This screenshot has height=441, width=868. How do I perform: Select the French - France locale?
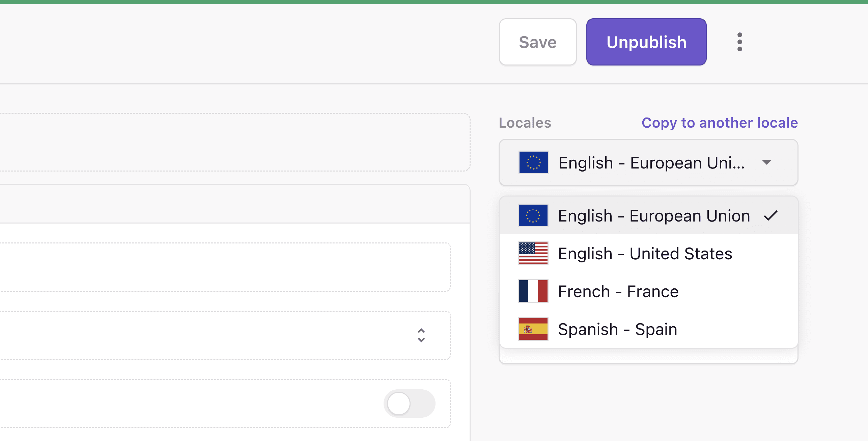click(618, 291)
